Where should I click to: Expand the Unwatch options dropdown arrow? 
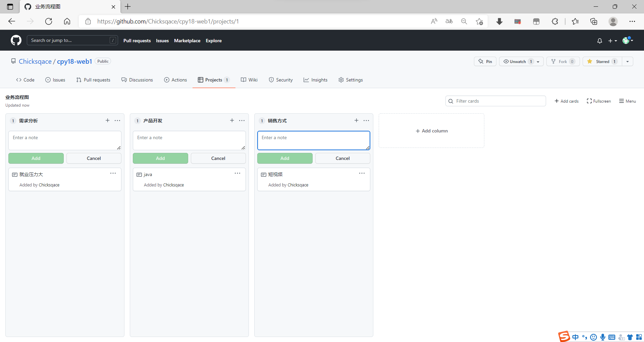pos(538,61)
